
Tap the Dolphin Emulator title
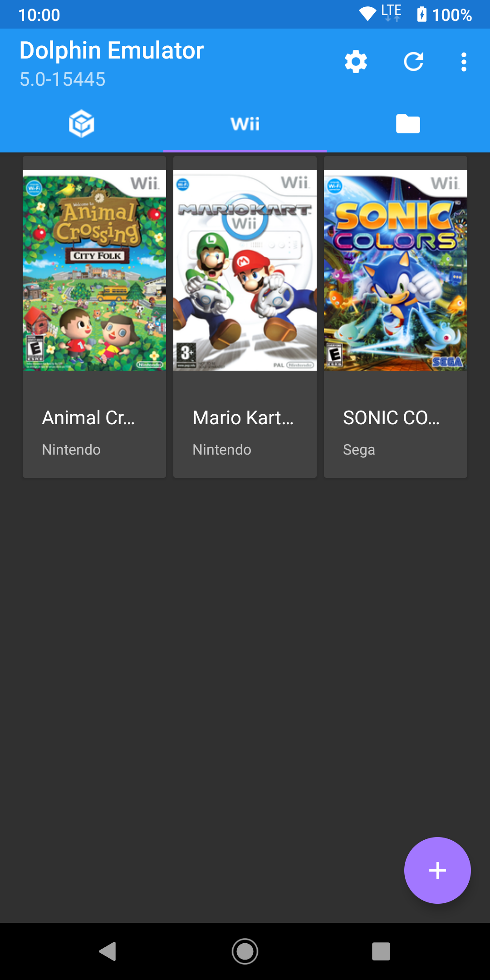[x=112, y=50]
